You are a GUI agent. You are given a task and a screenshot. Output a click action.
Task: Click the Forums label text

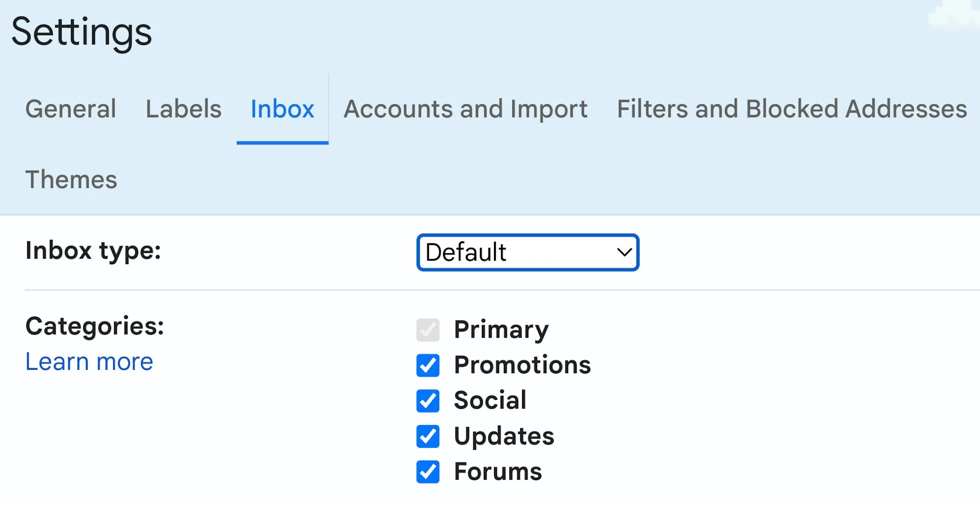(x=498, y=471)
